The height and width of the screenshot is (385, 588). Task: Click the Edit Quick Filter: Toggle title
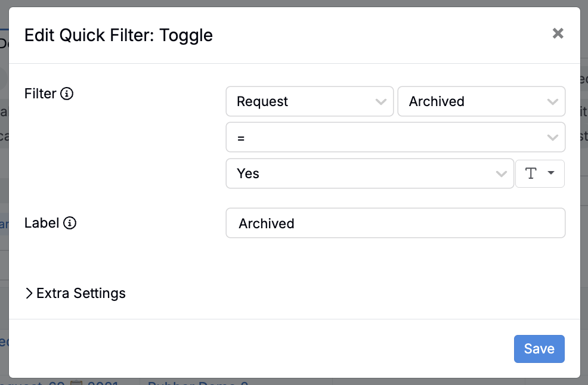[x=118, y=35]
